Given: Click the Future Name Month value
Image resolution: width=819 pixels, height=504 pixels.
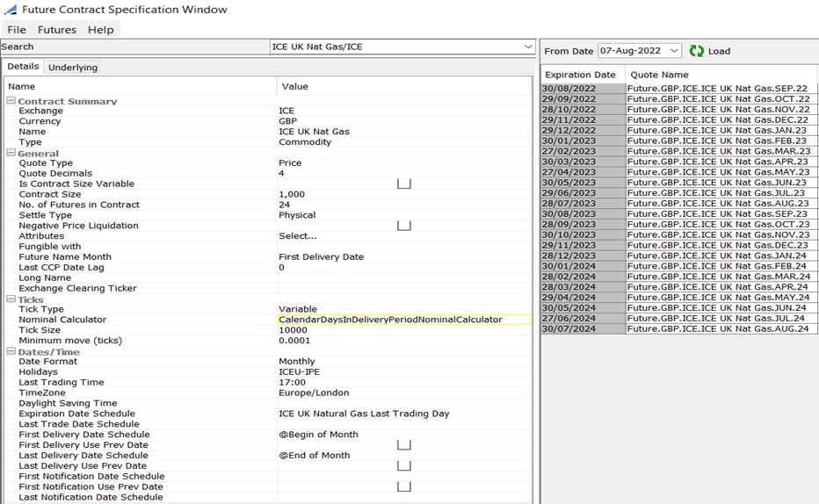Looking at the screenshot, I should (322, 256).
